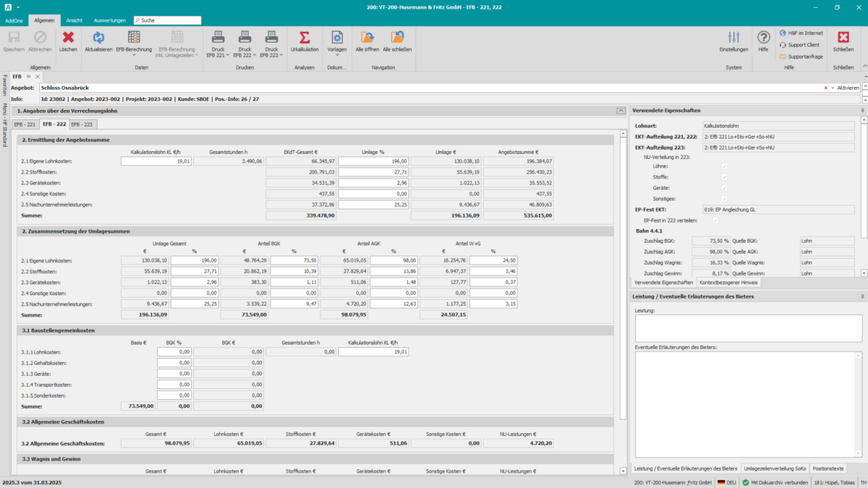Collapse section 1 Angaben über den Verrechnungslohn
868x488 pixels.
click(621, 111)
